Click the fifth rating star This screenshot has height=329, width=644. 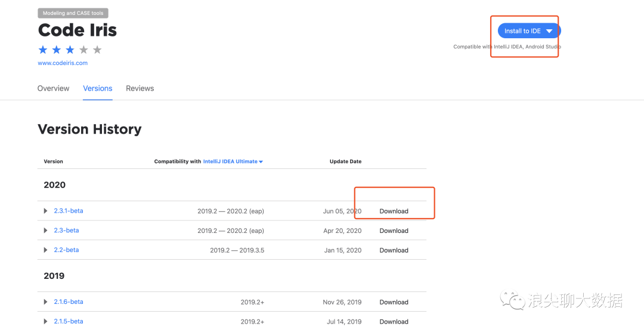tap(97, 50)
